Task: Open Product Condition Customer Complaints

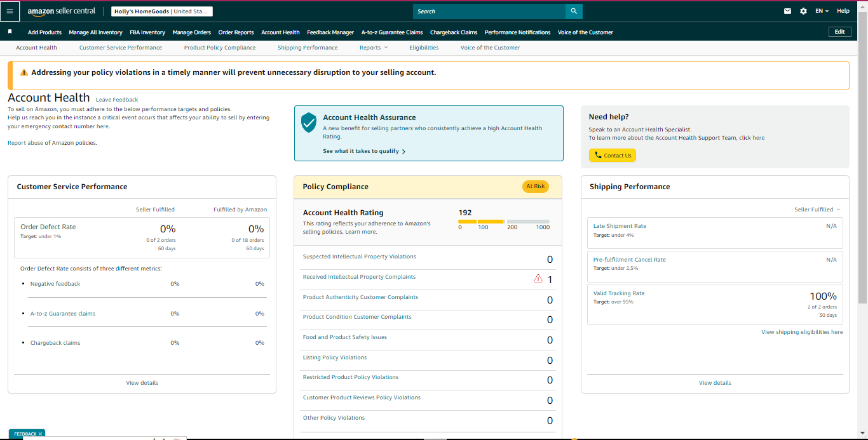Action: click(357, 317)
